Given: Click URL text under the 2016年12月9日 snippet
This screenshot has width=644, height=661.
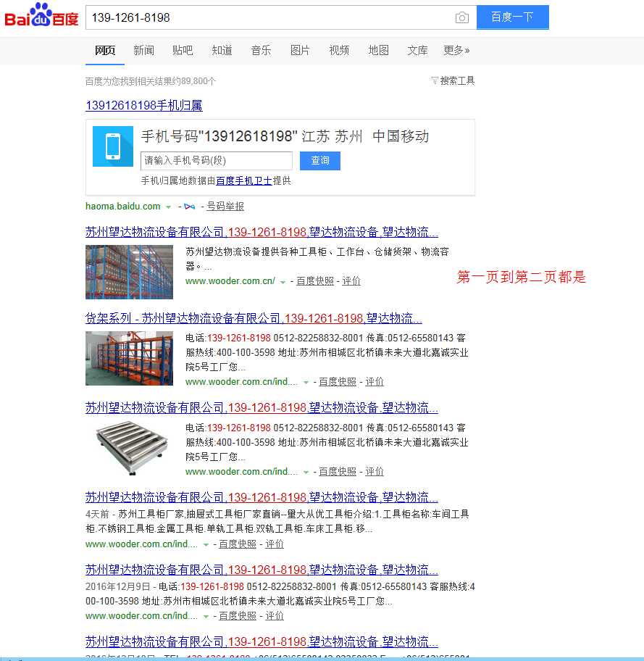Looking at the screenshot, I should click(x=141, y=616).
